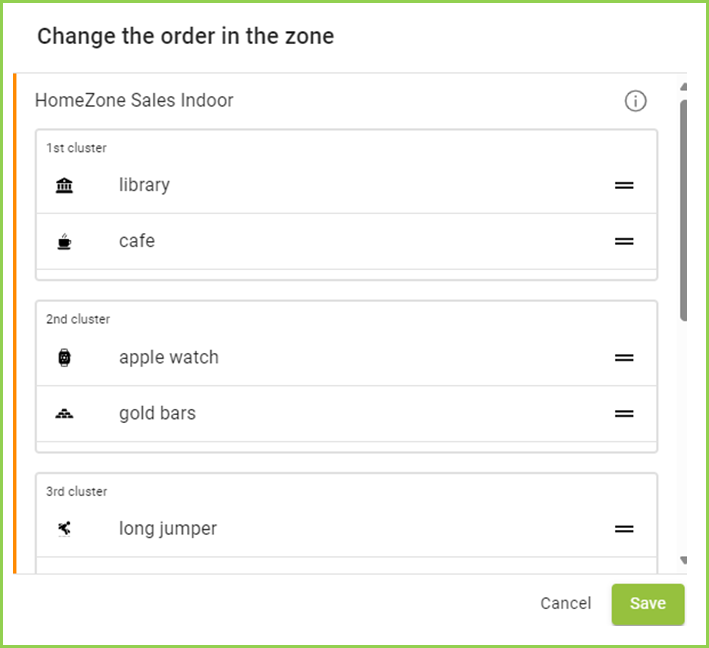Select the cafe item label

137,241
